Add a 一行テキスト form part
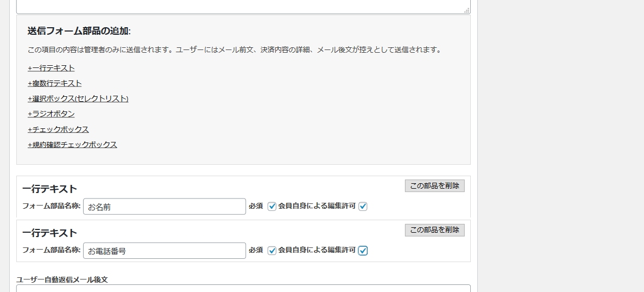 [x=52, y=68]
